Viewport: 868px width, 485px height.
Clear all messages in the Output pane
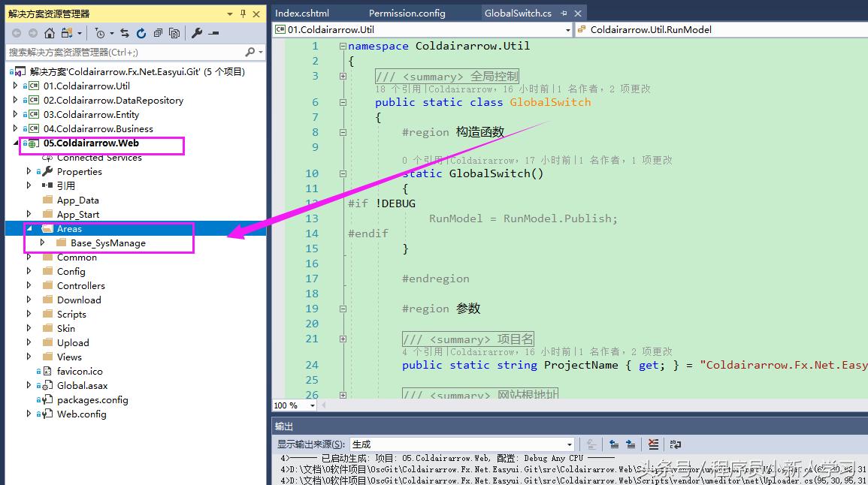point(653,444)
